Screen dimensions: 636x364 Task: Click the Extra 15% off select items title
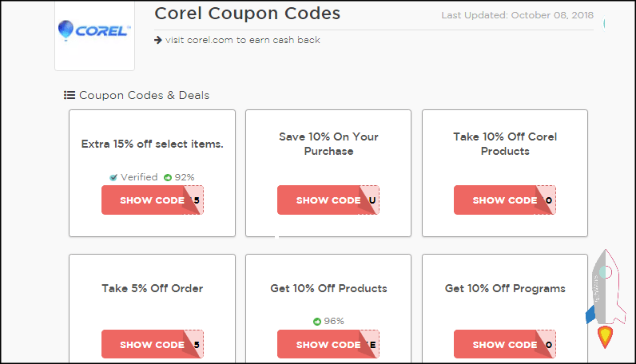(153, 144)
